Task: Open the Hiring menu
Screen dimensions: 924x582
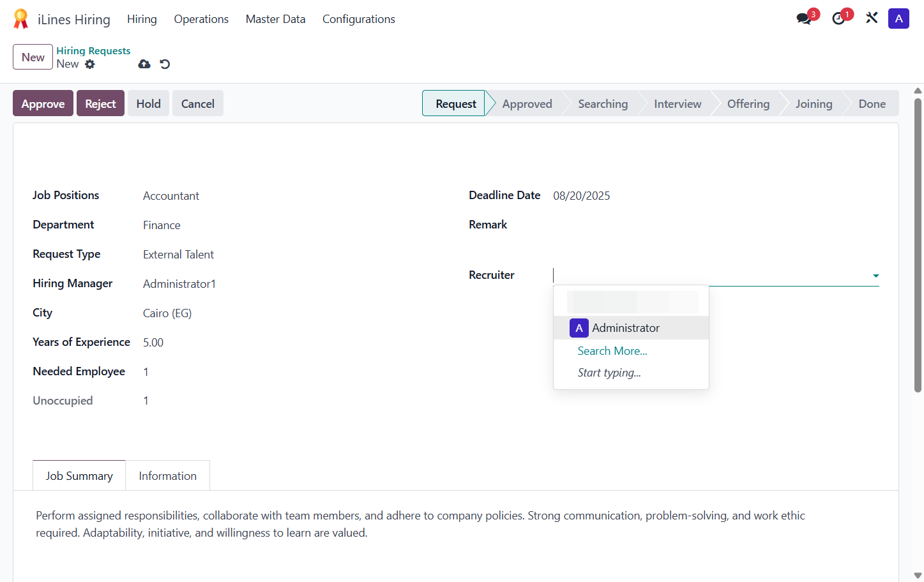Action: coord(142,19)
